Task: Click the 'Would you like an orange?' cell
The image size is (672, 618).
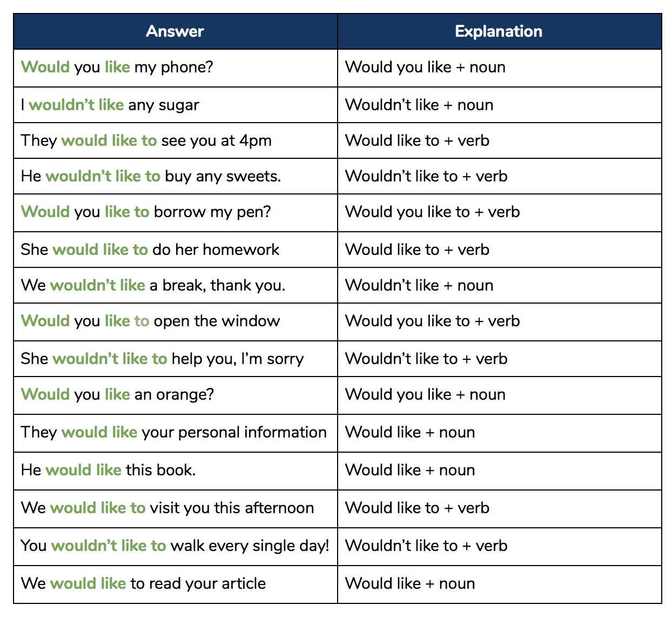Action: tap(175, 395)
